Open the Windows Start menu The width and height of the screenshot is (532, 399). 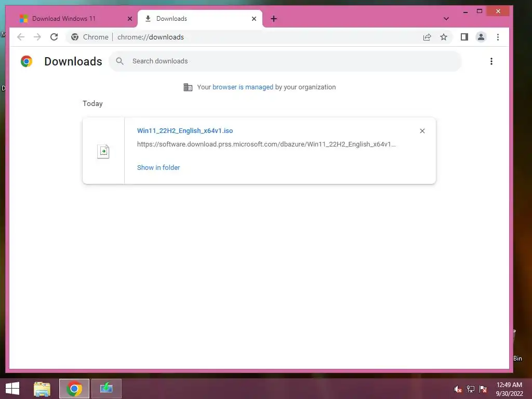point(12,389)
